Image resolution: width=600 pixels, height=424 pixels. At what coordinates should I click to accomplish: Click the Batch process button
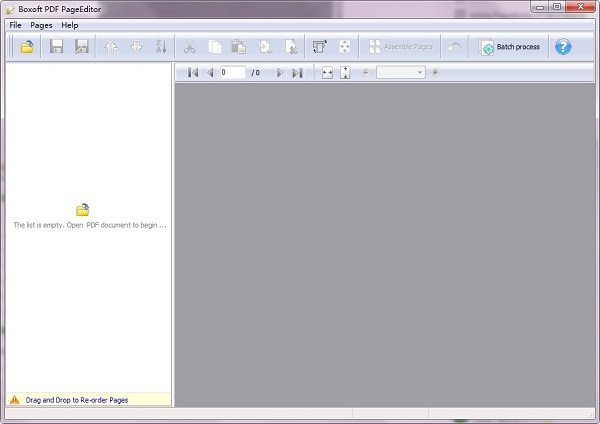(x=510, y=47)
